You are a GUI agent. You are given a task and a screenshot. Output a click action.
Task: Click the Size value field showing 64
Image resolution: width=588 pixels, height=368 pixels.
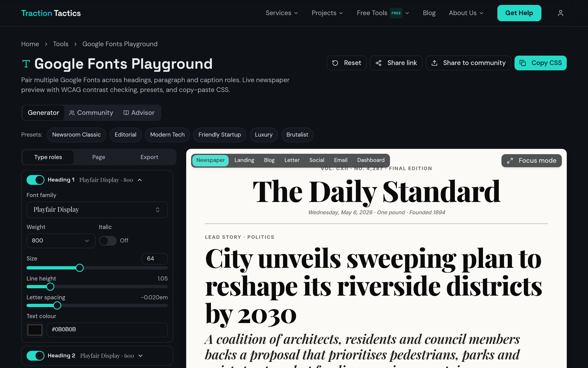click(x=155, y=259)
